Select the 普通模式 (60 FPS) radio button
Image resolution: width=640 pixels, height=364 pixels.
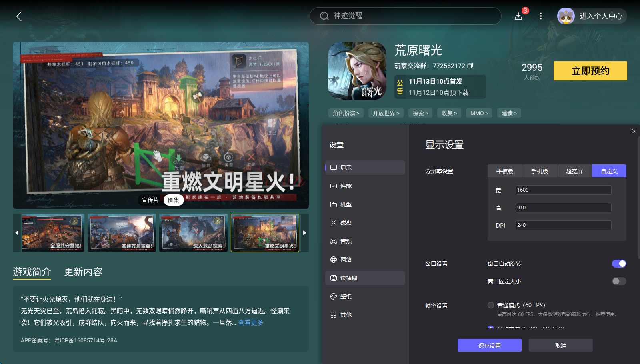pyautogui.click(x=490, y=305)
